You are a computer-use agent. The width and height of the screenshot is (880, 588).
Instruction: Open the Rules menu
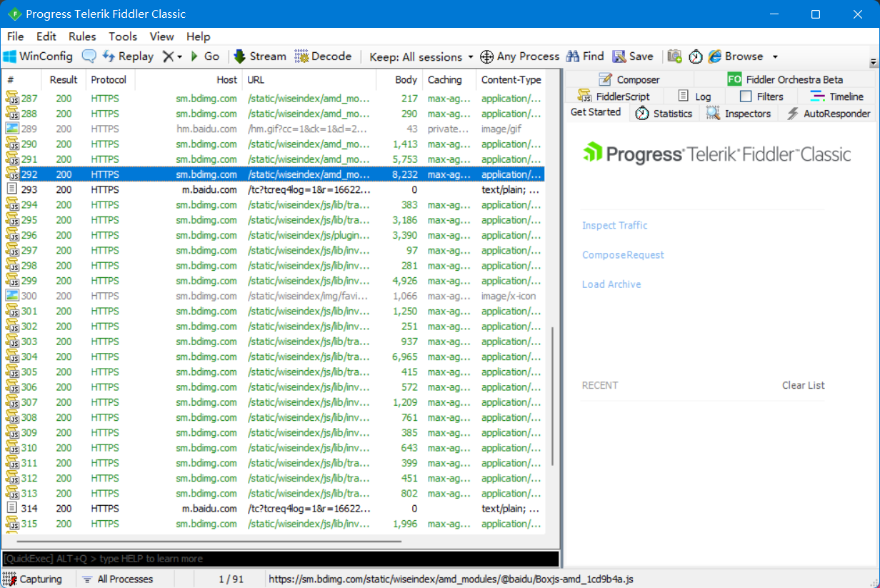[82, 36]
